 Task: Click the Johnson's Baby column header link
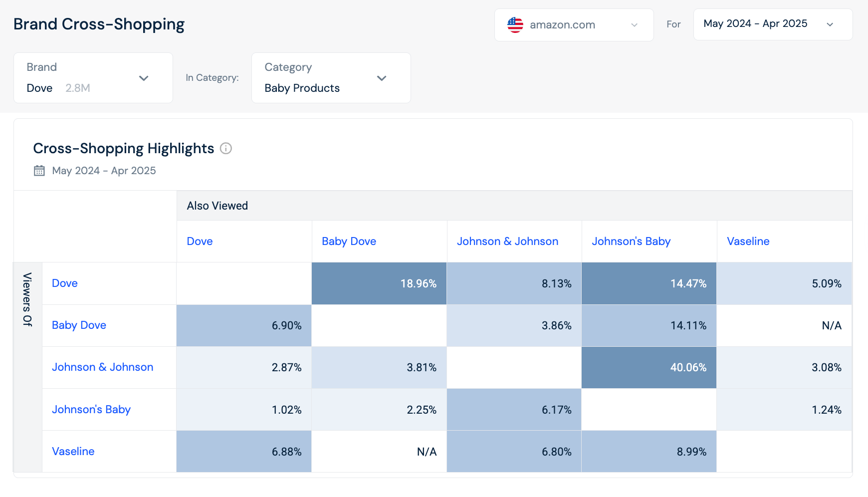631,242
